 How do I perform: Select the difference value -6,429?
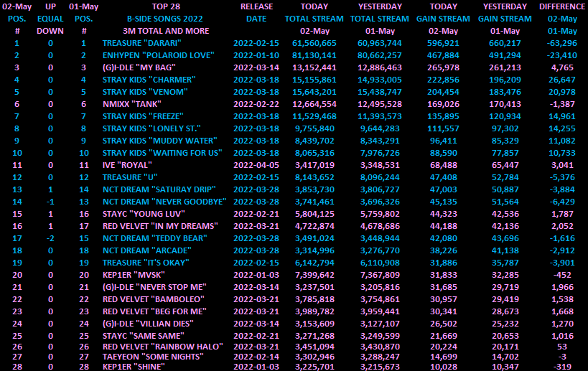(x=561, y=202)
